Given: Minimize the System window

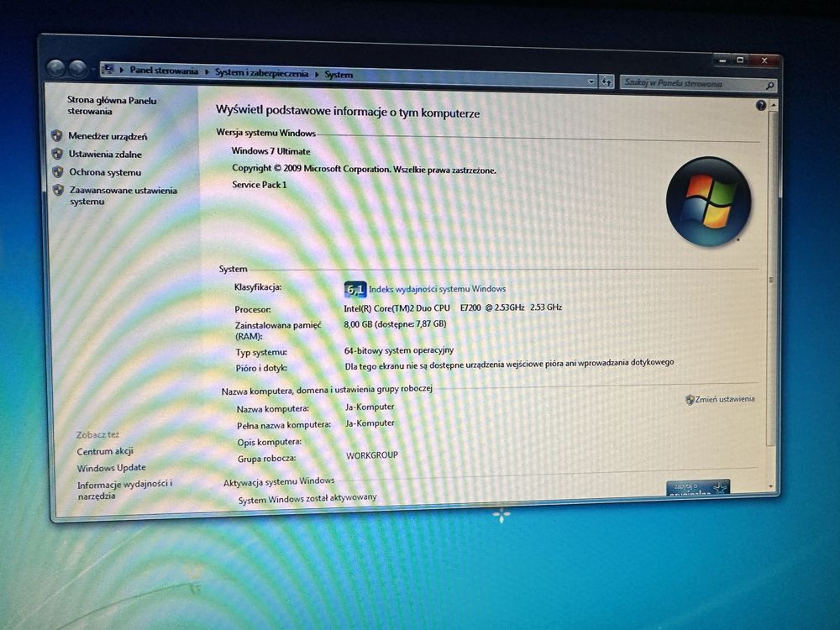Looking at the screenshot, I should [722, 60].
